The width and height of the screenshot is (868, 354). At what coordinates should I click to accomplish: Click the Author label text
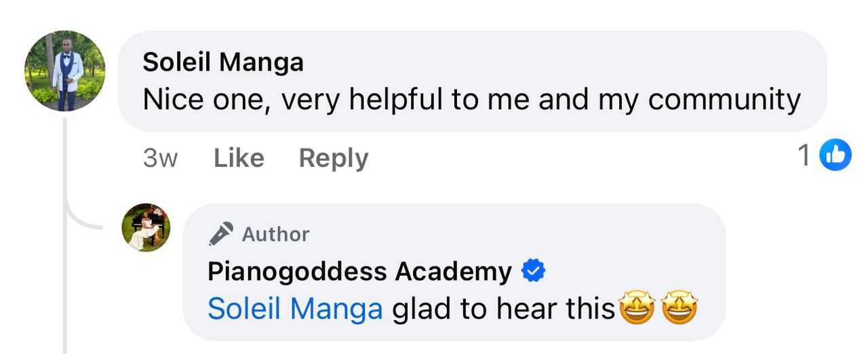275,234
